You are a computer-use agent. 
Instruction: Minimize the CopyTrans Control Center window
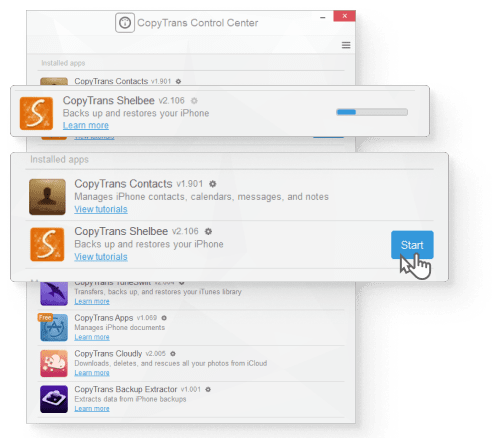point(322,17)
